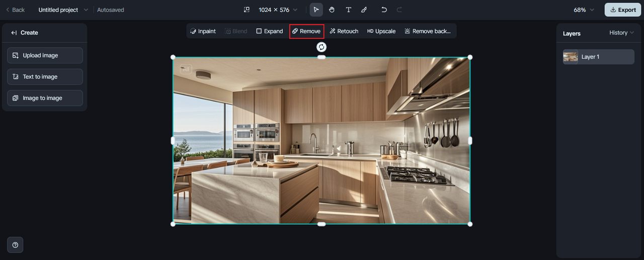644x260 pixels.
Task: Select the Text tool
Action: click(348, 10)
